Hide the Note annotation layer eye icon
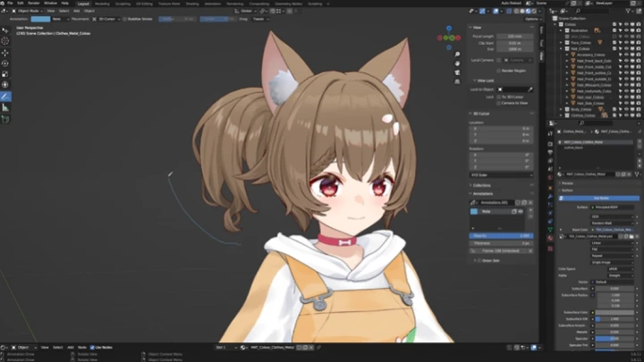The height and width of the screenshot is (362, 644). 521,211
